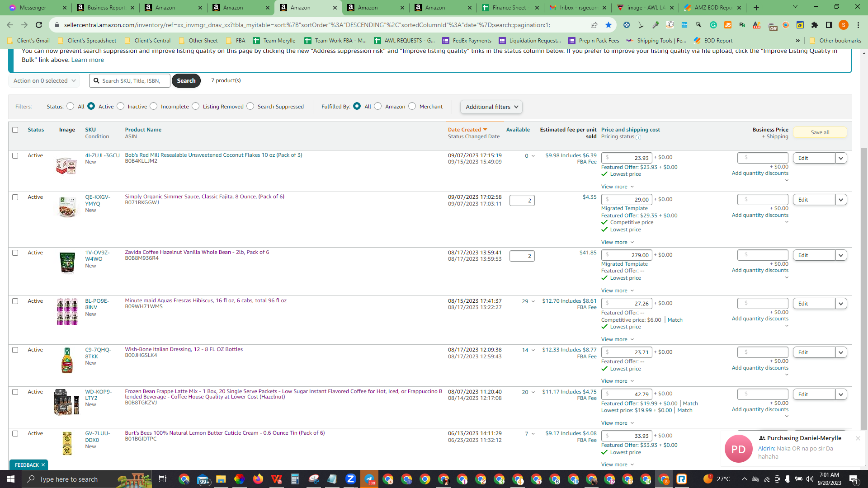The width and height of the screenshot is (868, 488).
Task: Switch to the Inbox Gmail tab
Action: 578,8
